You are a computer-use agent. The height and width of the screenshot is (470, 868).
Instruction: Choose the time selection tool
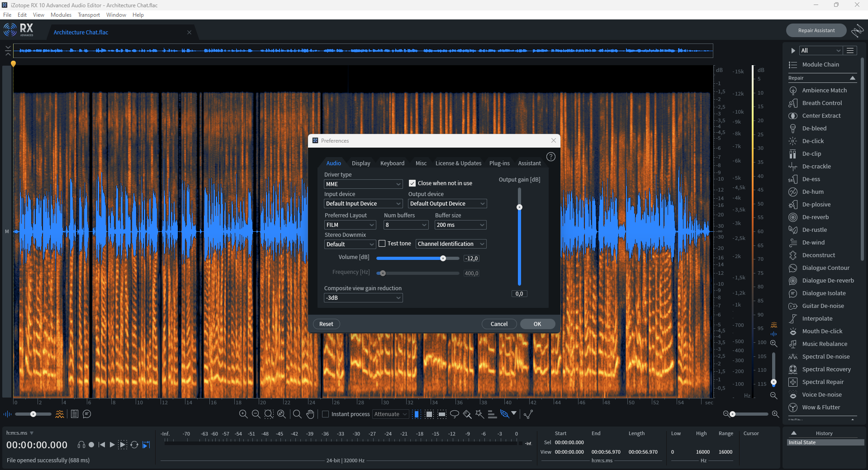417,414
